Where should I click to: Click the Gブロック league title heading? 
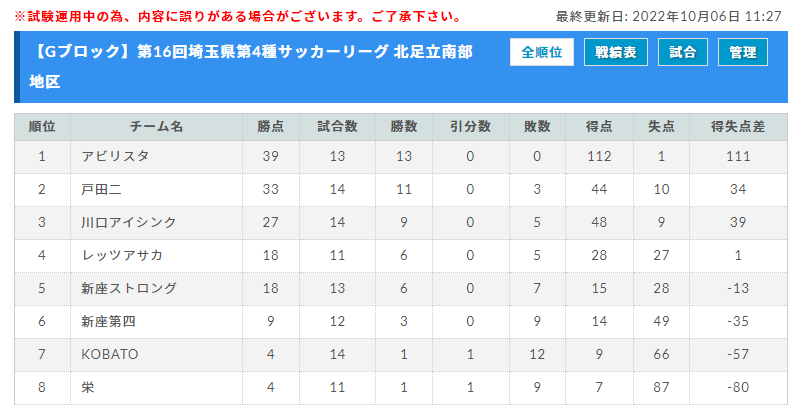(x=251, y=66)
